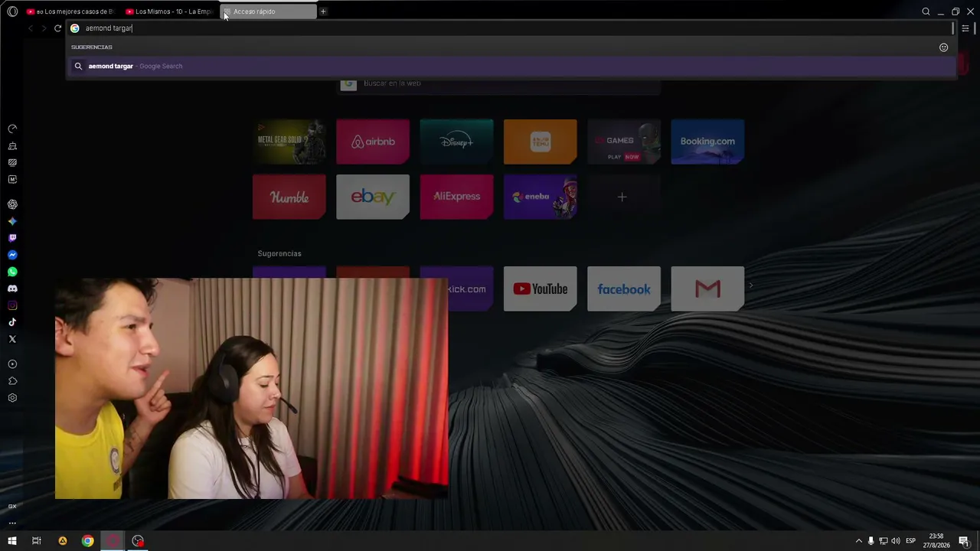Open Twitch from the sidebar

12,238
